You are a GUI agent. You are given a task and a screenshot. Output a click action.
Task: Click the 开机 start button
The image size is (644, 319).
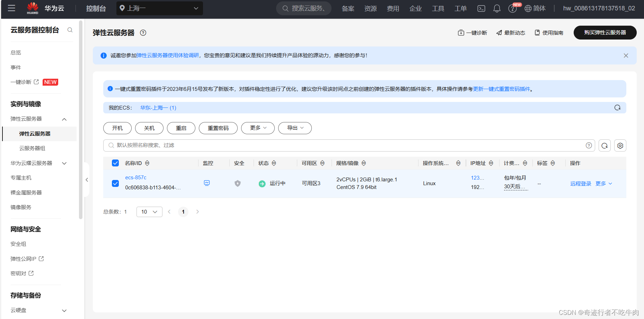(x=117, y=128)
